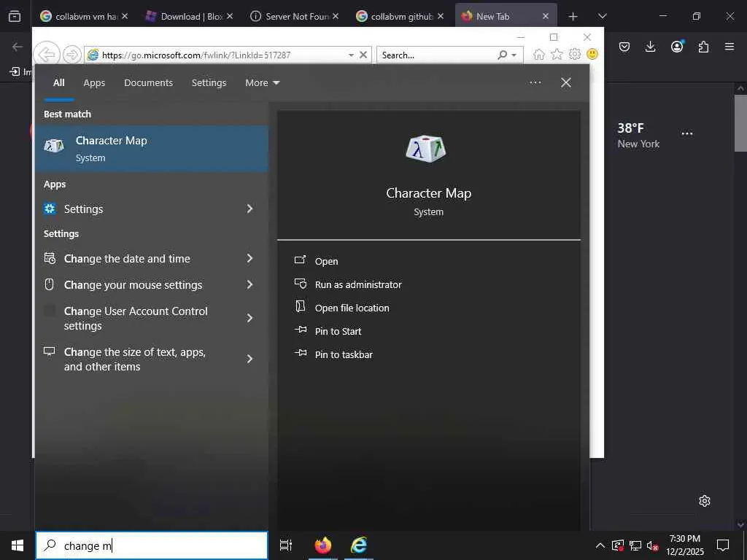Image resolution: width=747 pixels, height=560 pixels.
Task: Expand the Settings app result arrow
Action: (249, 209)
